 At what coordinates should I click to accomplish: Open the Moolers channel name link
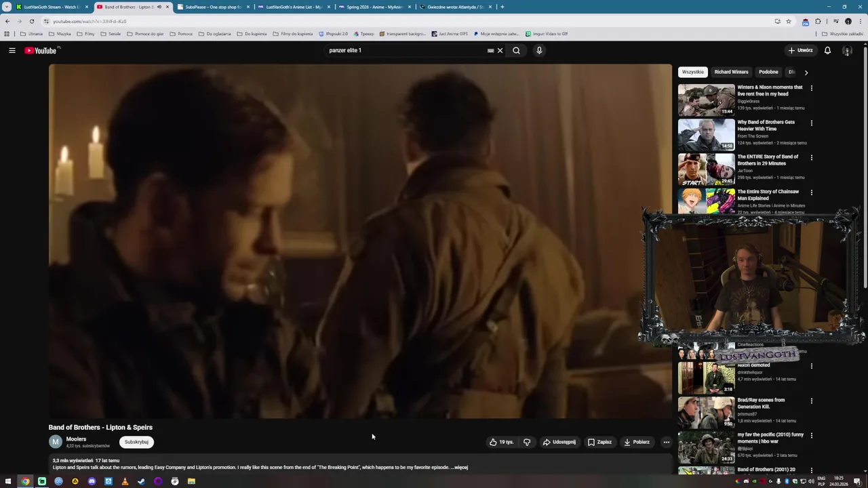[x=76, y=439]
